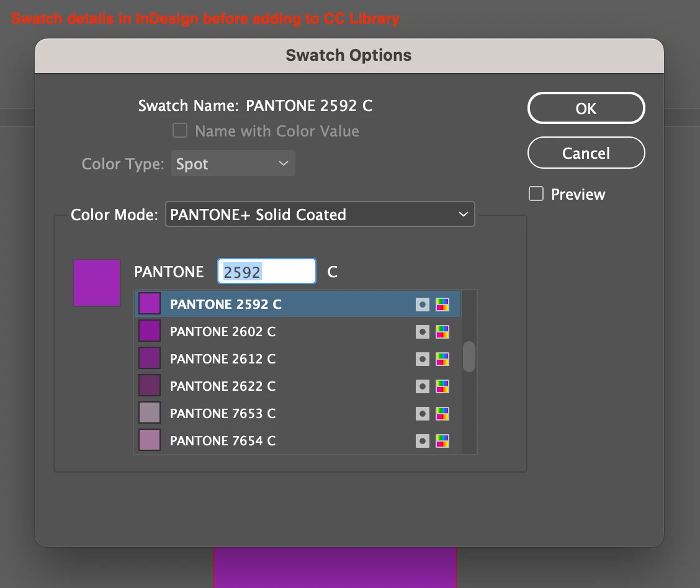The width and height of the screenshot is (700, 588).
Task: Open the Color Mode dropdown
Action: pyautogui.click(x=320, y=214)
